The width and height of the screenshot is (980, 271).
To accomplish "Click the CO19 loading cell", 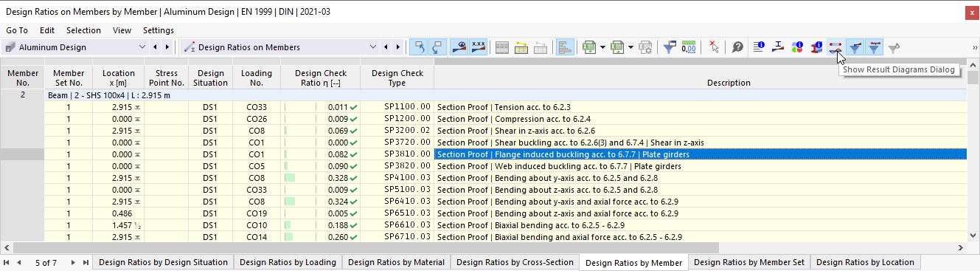I will [x=257, y=213].
